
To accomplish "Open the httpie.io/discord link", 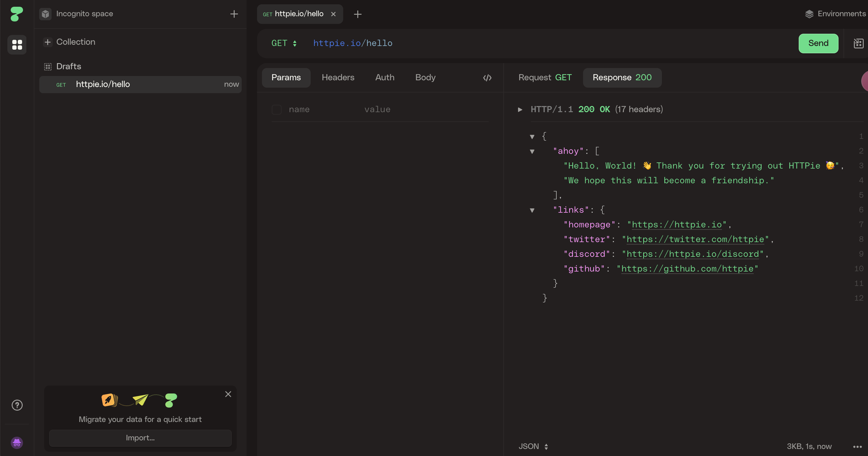I will point(693,254).
